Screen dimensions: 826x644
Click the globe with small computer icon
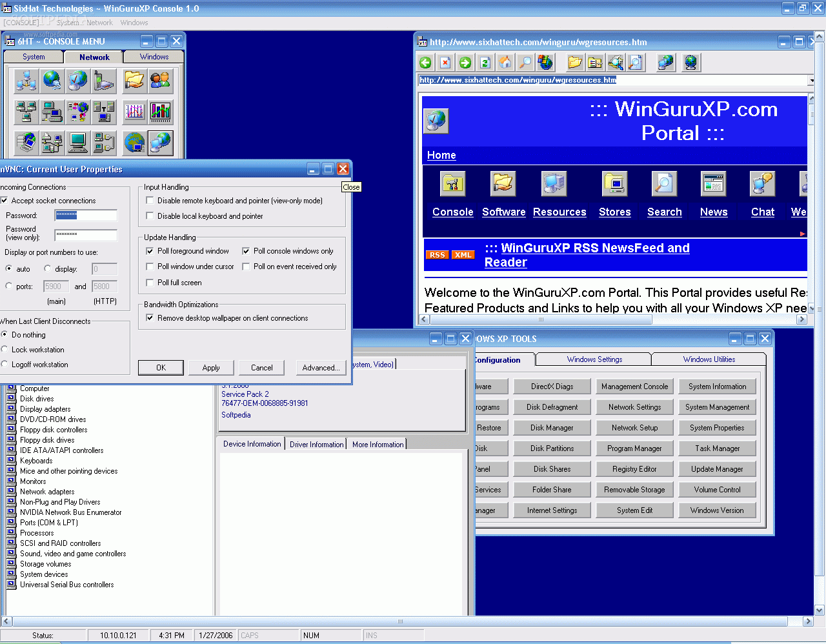(134, 143)
